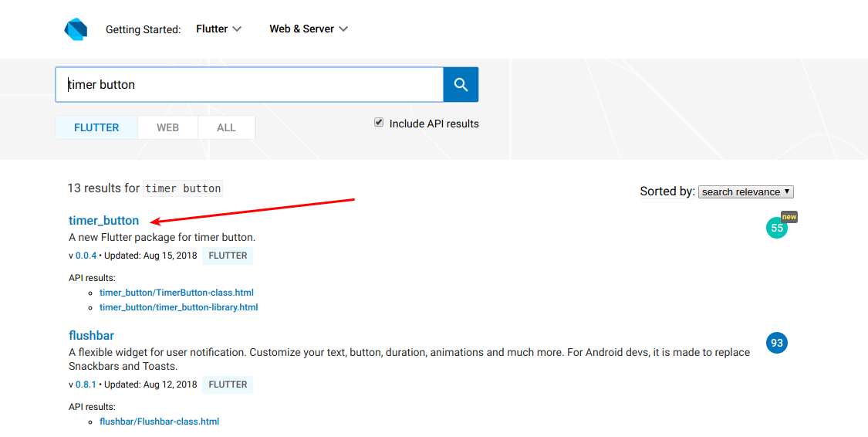This screenshot has height=437, width=868.
Task: Open TimerButton-class.html API result
Action: tap(176, 293)
